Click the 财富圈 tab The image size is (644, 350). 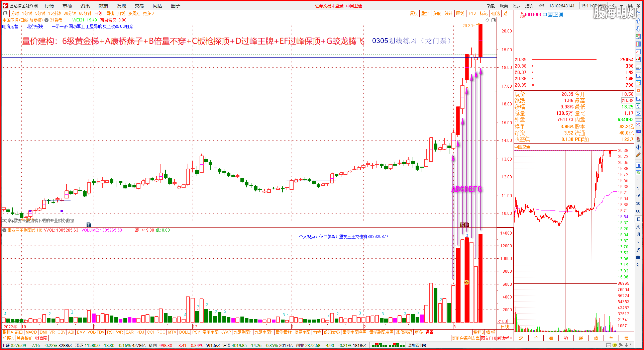[41, 338]
